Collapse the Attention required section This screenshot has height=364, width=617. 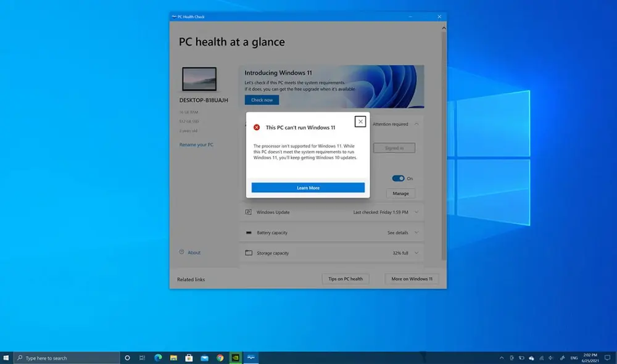tap(417, 124)
